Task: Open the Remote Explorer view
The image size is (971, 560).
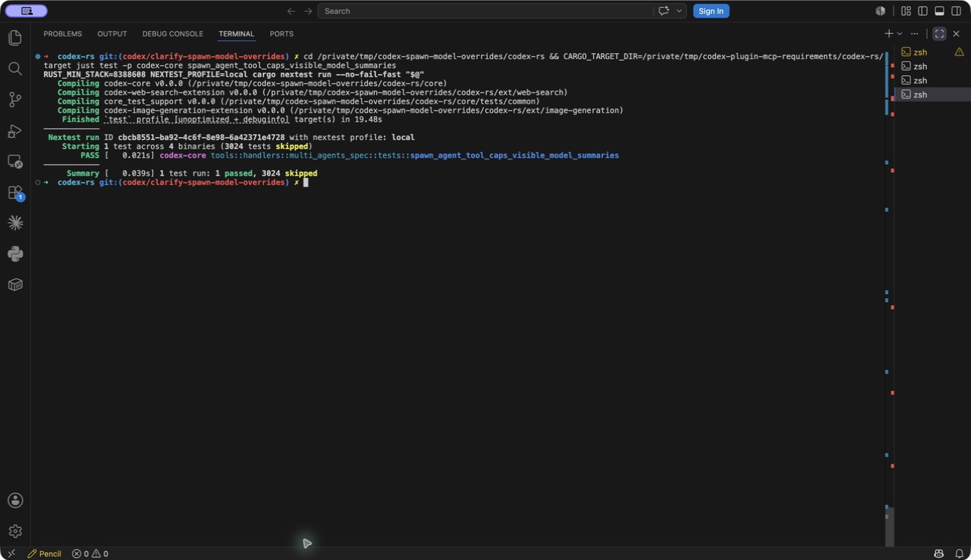Action: pyautogui.click(x=15, y=162)
